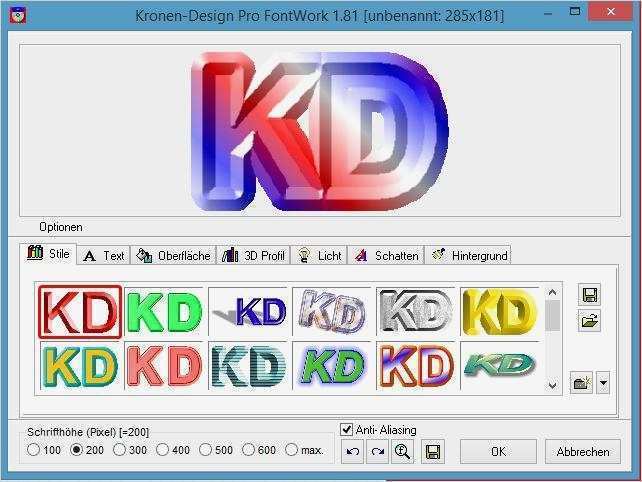Screen dimensions: 642x482
Task: Select the red outlined KD style
Action: pos(80,312)
